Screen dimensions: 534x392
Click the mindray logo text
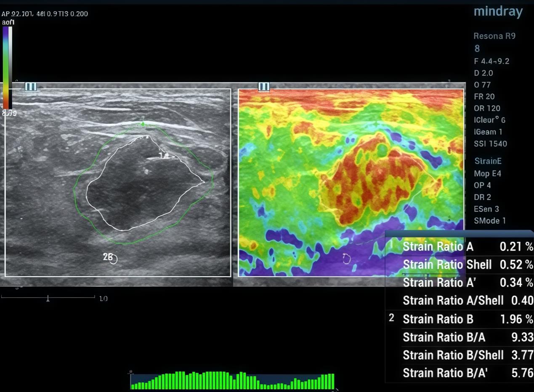pyautogui.click(x=498, y=11)
